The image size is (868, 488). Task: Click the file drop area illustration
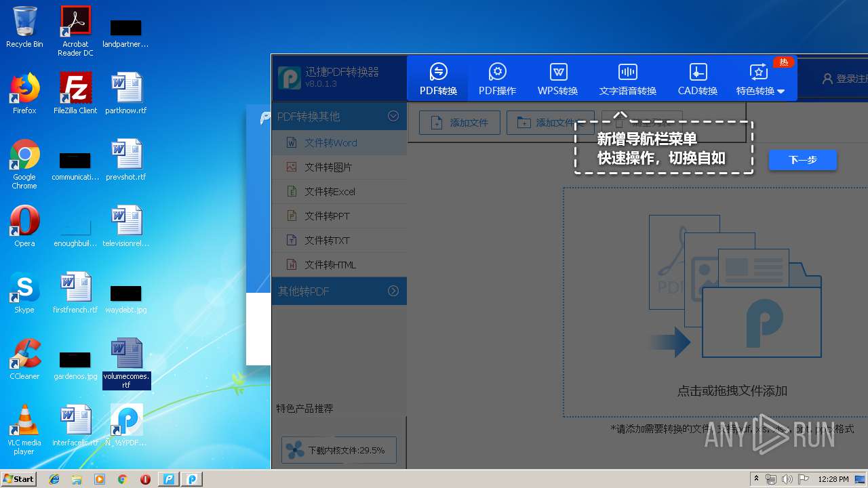coord(734,287)
